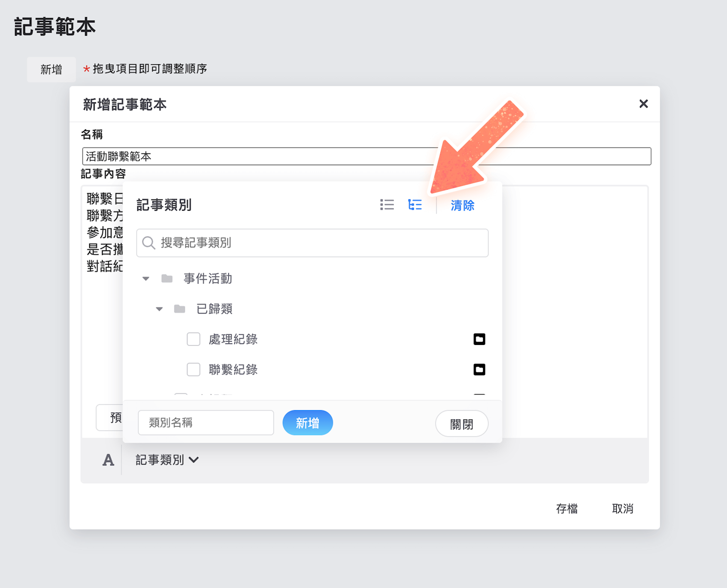The height and width of the screenshot is (588, 727).
Task: Collapse the 已歸類 tree node
Action: point(159,309)
